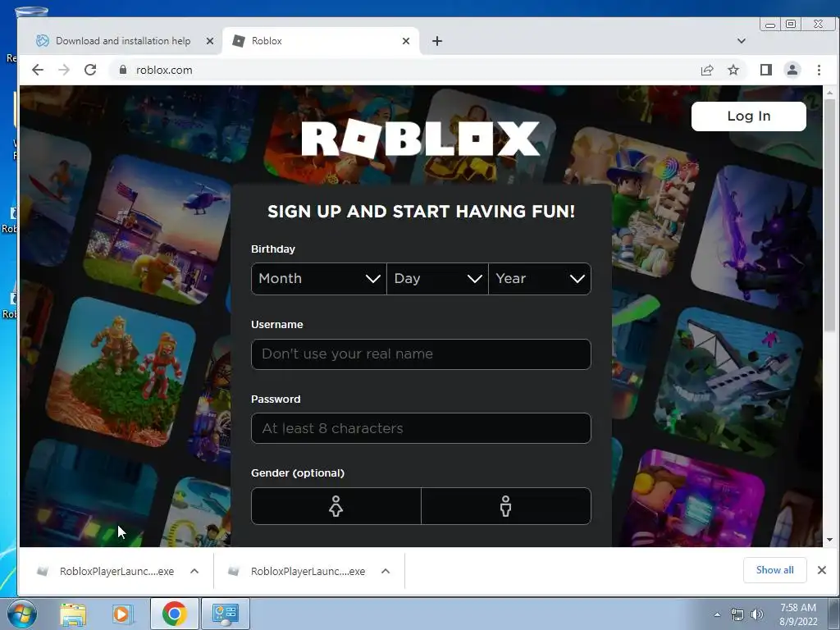
Task: Reload the roblox.com page
Action: click(x=90, y=71)
